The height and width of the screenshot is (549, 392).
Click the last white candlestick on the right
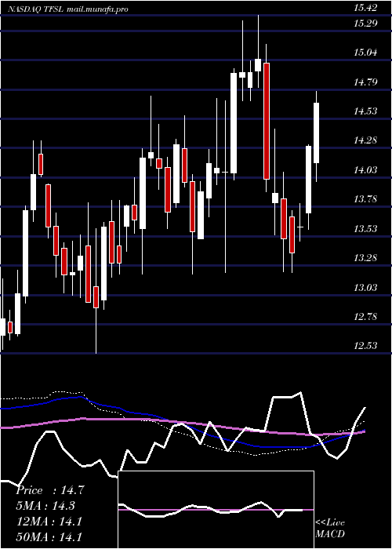click(x=317, y=133)
